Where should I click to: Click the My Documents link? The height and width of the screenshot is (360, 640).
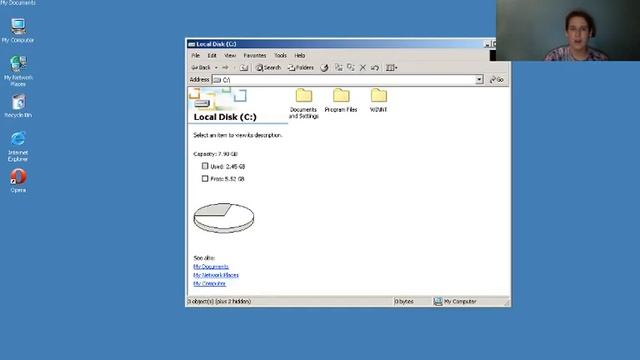(211, 267)
